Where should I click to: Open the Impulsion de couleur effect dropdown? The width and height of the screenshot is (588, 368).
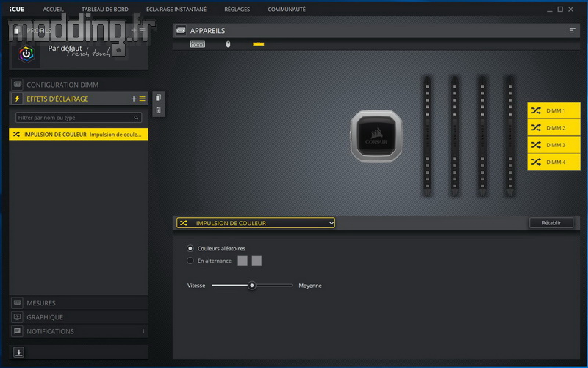coord(256,223)
